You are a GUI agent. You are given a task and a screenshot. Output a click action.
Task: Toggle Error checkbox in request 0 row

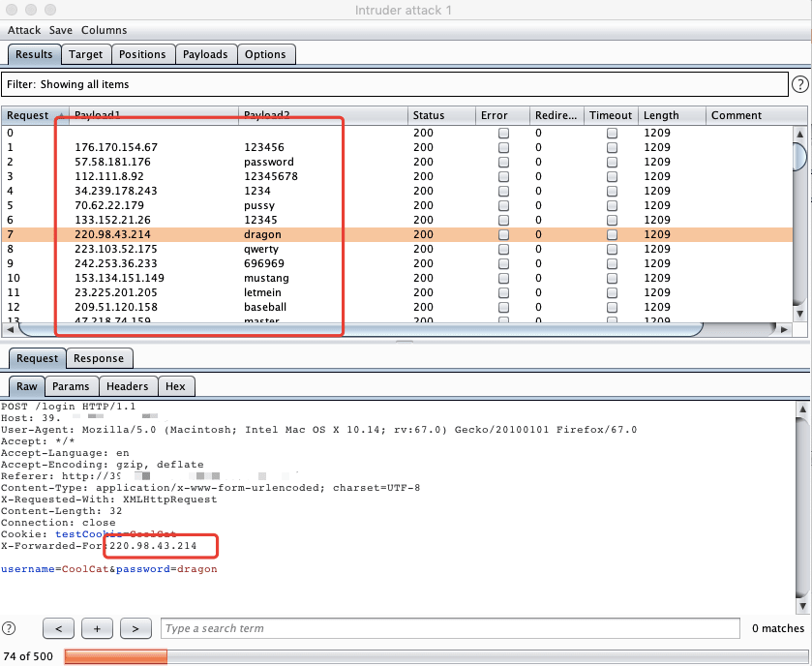(x=503, y=133)
